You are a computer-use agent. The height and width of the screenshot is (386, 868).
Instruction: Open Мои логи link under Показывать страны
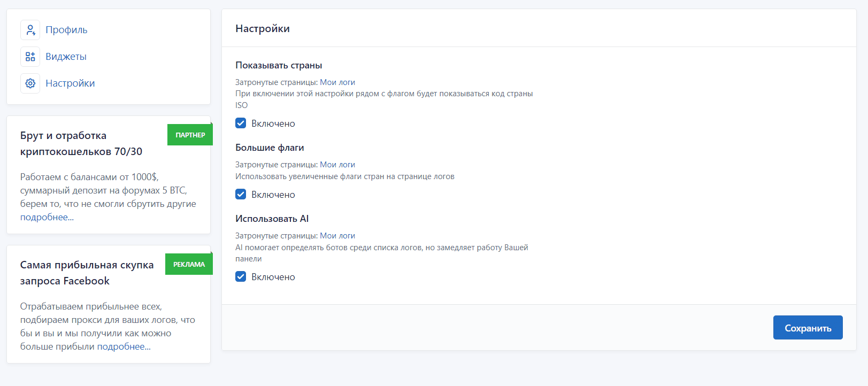click(337, 82)
